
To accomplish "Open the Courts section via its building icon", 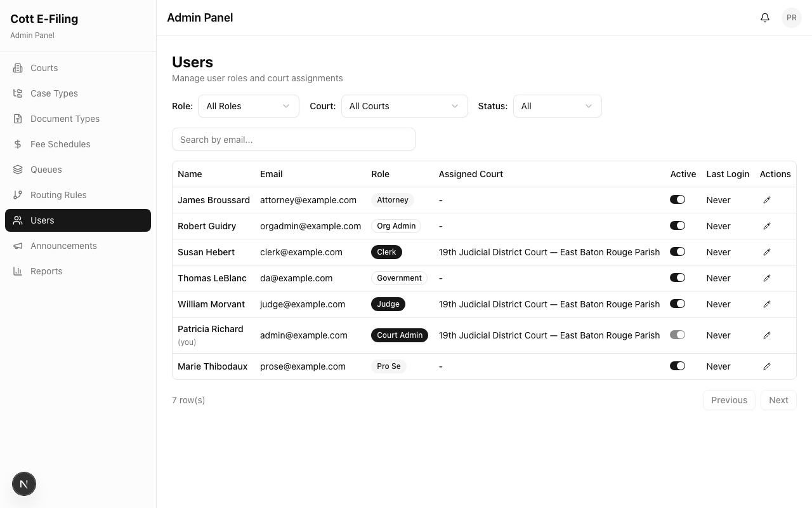I will [x=18, y=68].
